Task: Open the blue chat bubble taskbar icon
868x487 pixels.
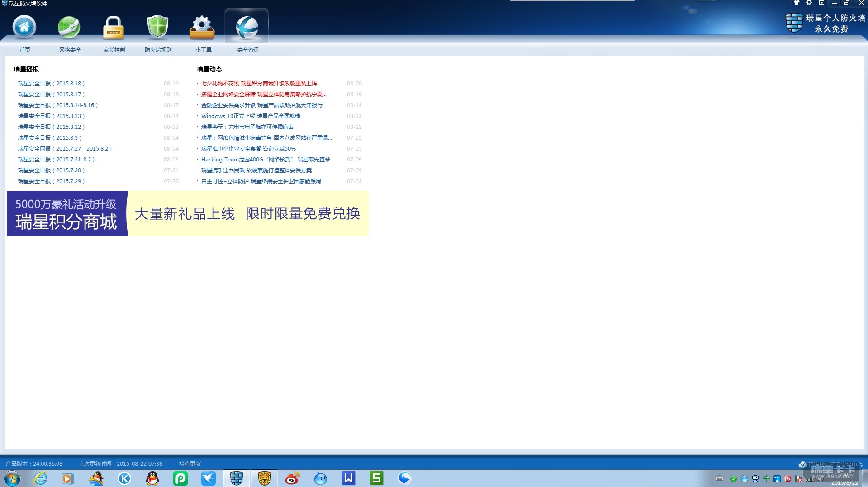Action: [x=405, y=478]
